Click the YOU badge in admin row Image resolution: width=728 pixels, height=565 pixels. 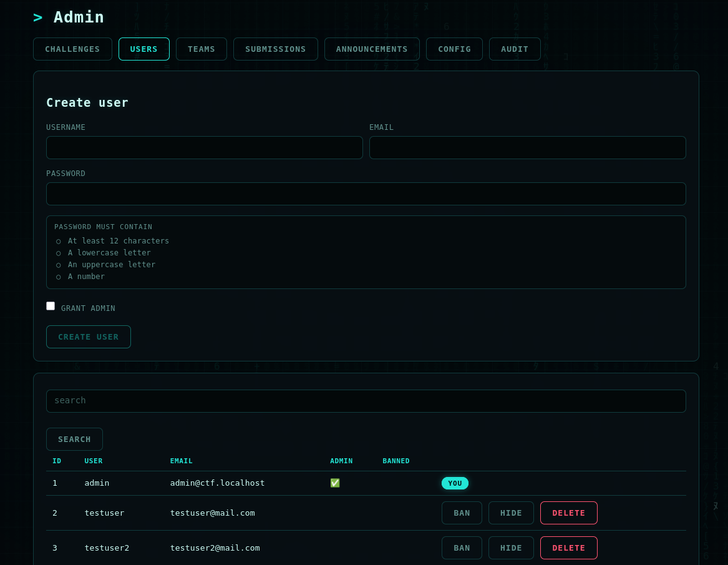pos(455,483)
